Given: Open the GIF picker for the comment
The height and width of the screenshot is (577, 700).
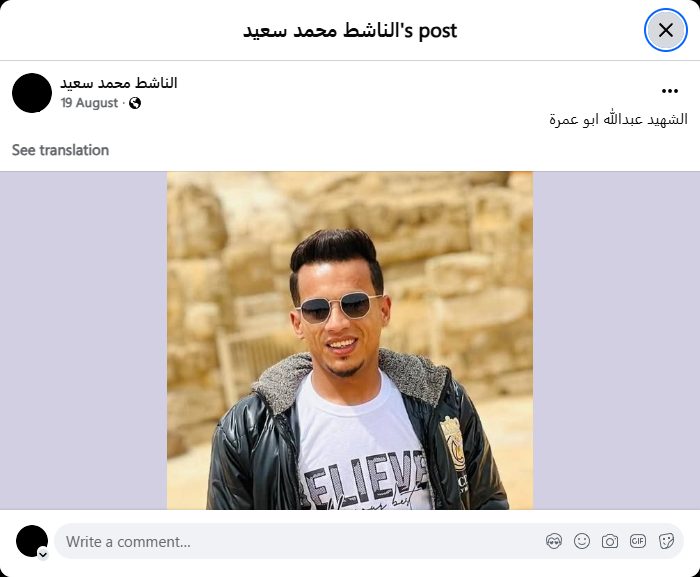Looking at the screenshot, I should [x=638, y=541].
